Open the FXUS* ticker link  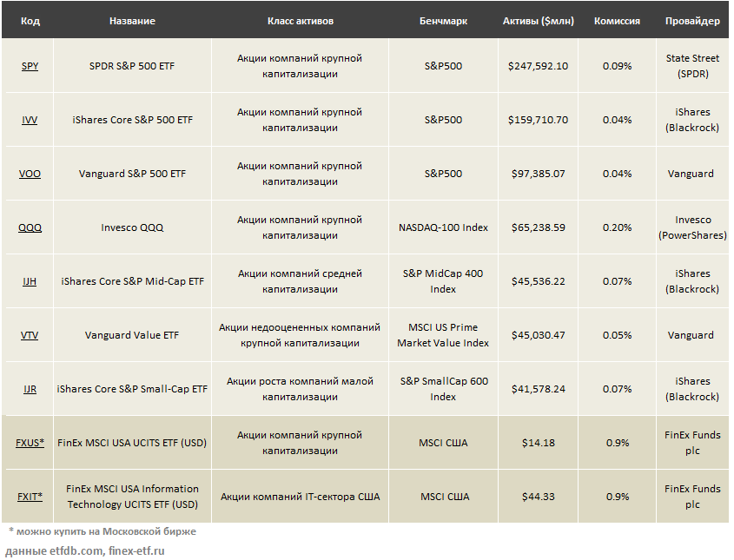point(30,443)
